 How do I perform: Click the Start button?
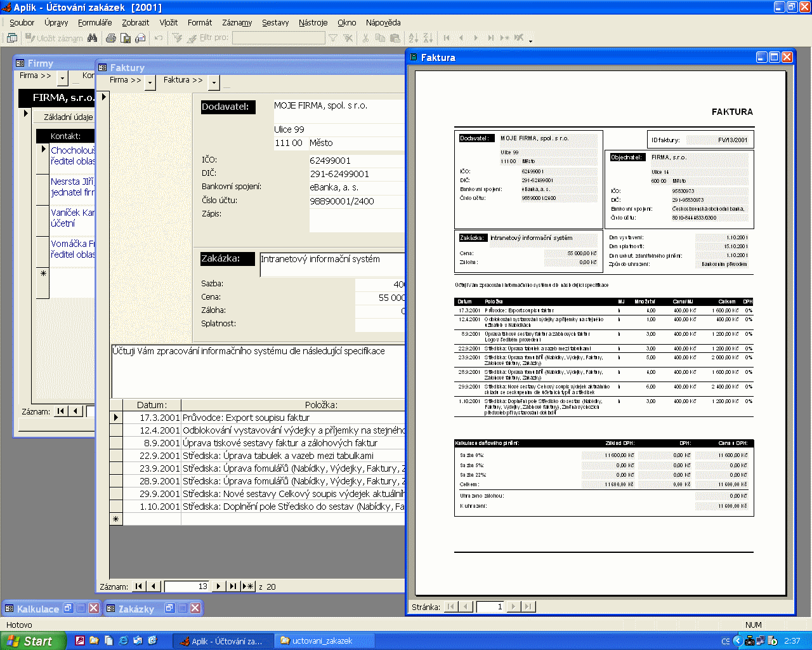pos(32,641)
